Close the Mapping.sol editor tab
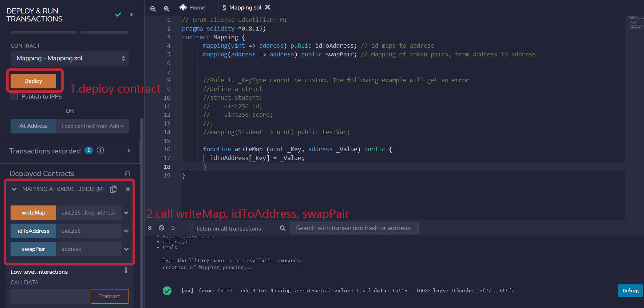 [268, 7]
